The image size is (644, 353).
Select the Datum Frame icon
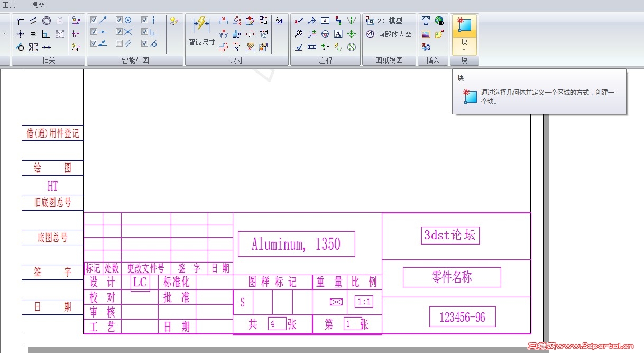point(325,21)
